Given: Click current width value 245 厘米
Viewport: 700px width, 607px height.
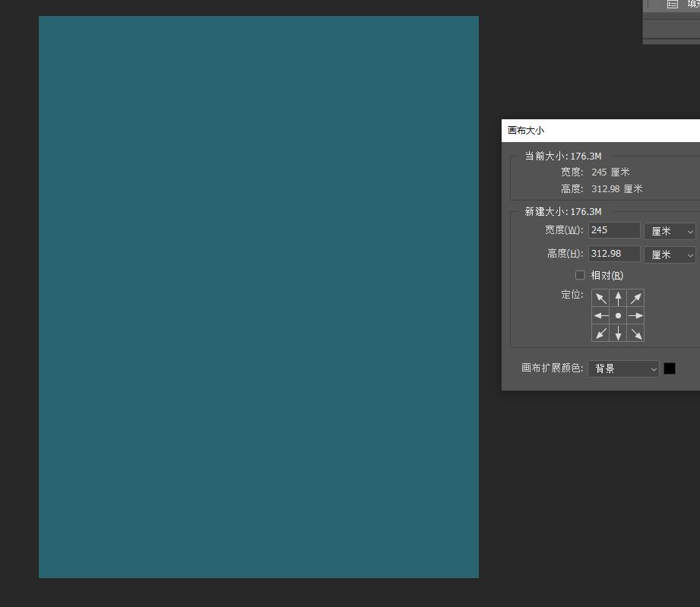Looking at the screenshot, I should click(610, 172).
